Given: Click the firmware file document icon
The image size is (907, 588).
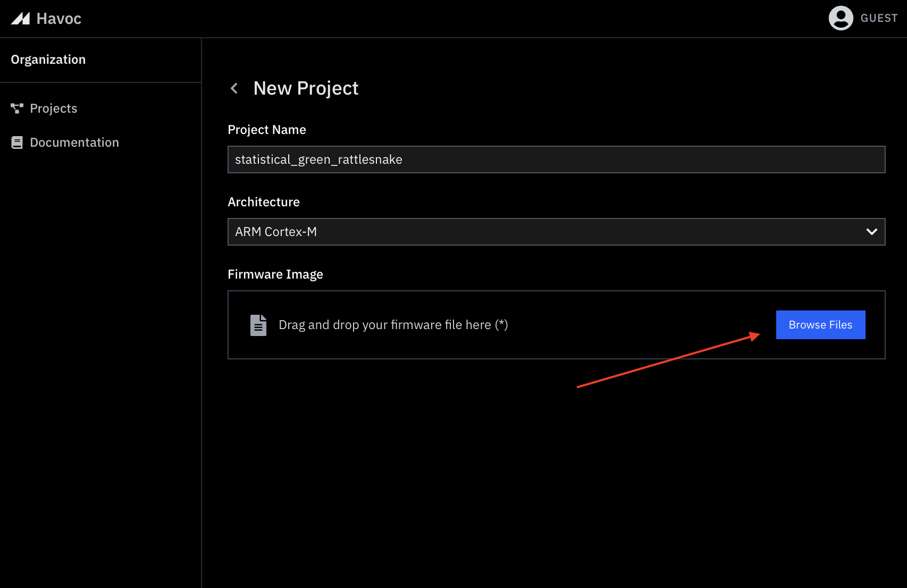Looking at the screenshot, I should (x=258, y=324).
